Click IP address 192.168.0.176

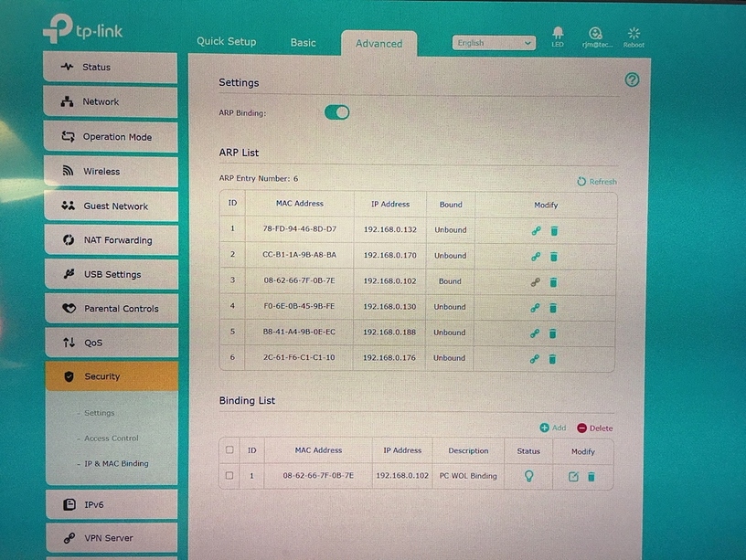coord(389,357)
